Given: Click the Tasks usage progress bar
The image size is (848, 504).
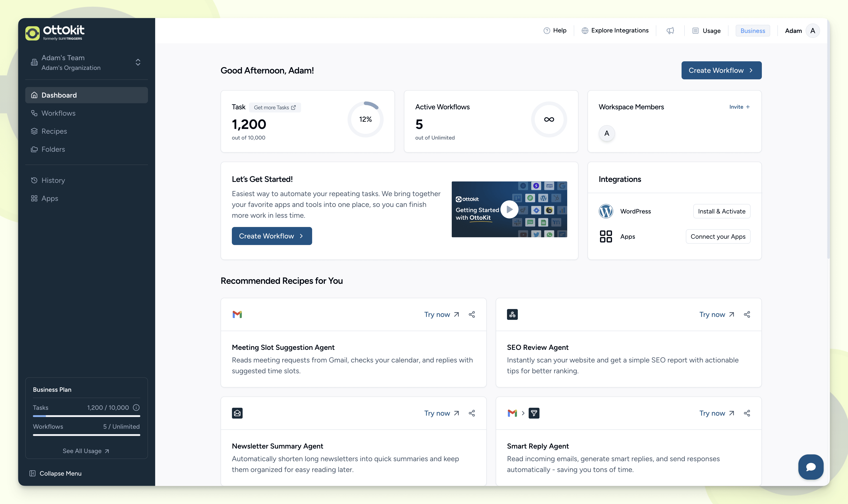Looking at the screenshot, I should click(x=86, y=416).
